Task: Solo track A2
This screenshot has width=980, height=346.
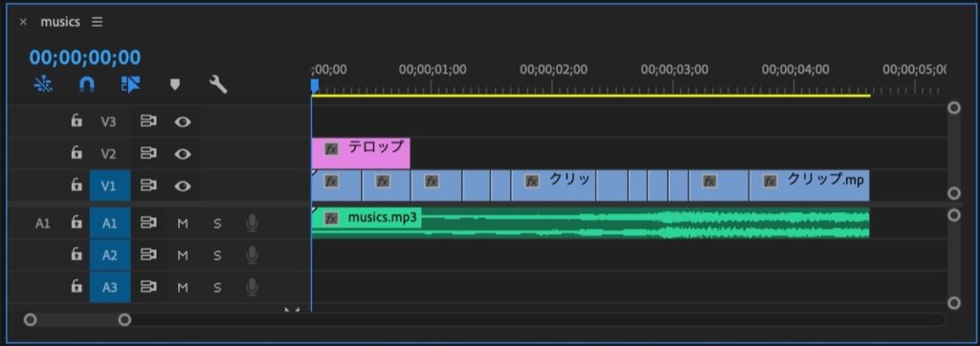Action: coord(217,255)
